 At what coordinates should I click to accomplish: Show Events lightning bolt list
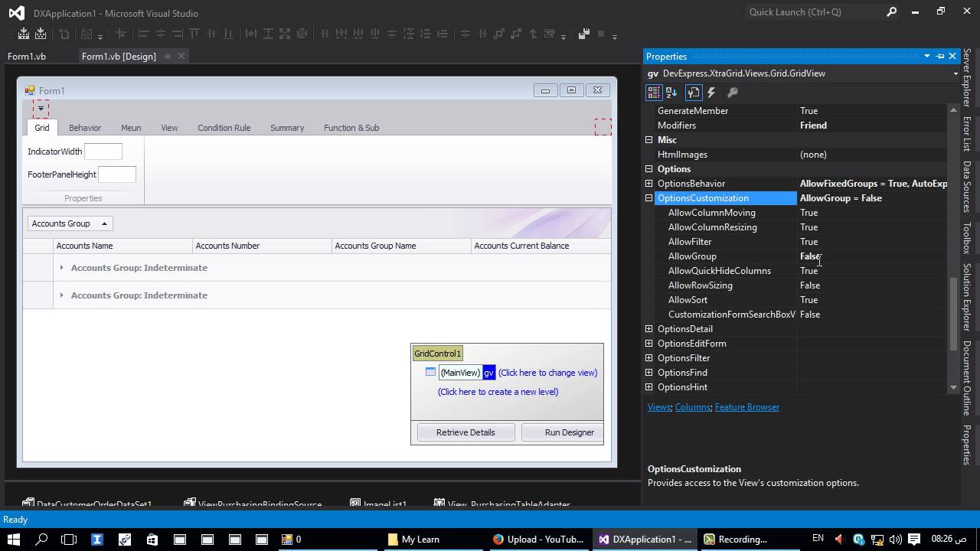pyautogui.click(x=711, y=93)
